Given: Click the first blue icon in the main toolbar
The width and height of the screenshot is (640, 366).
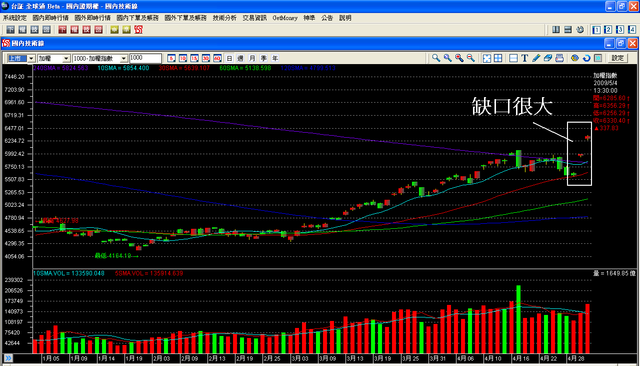Looking at the screenshot, I should coord(11,30).
